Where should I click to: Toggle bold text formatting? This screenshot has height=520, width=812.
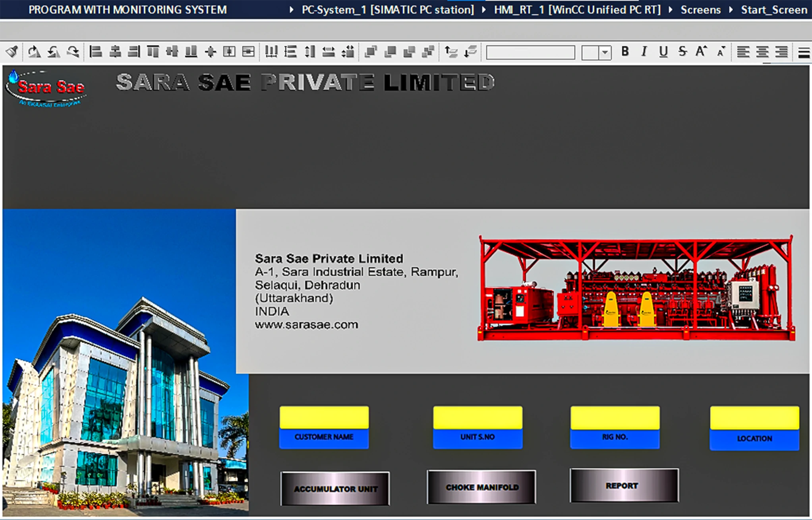[x=625, y=52]
